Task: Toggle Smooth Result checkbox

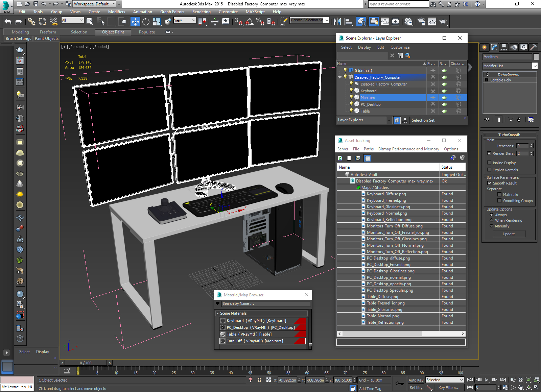Action: 489,183
